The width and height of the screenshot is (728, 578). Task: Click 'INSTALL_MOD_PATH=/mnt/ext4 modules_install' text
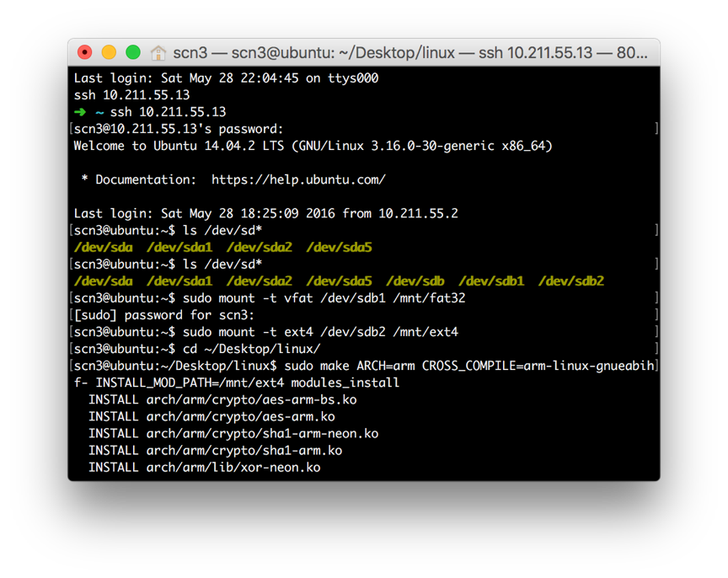click(248, 383)
